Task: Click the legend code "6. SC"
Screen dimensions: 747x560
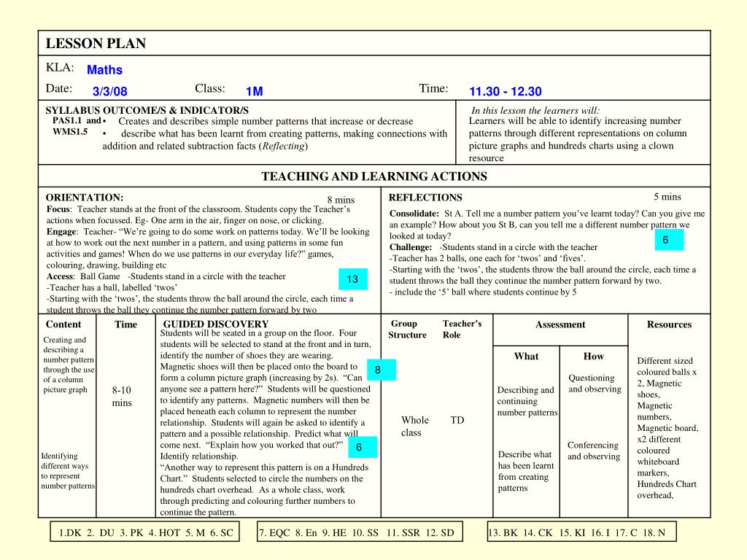Action: [222, 533]
